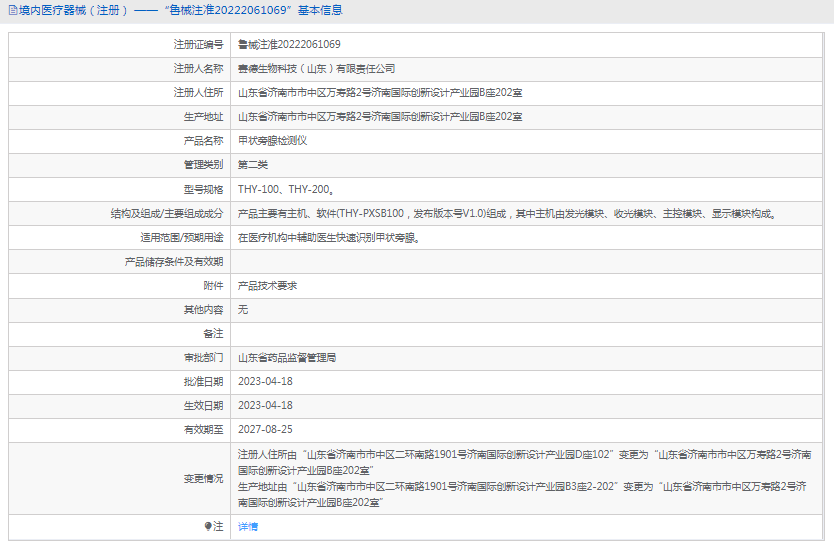Select management class value 第二类
The height and width of the screenshot is (546, 834).
[x=253, y=165]
